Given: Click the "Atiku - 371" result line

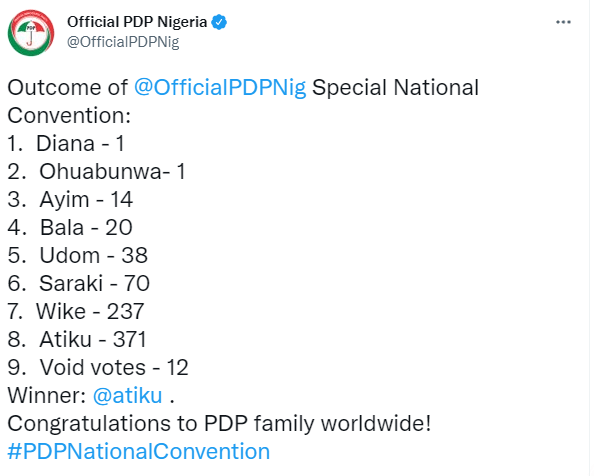Looking at the screenshot, I should [x=77, y=340].
